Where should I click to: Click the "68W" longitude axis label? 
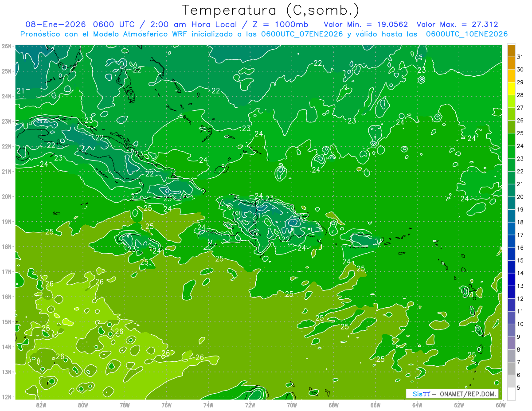(333, 405)
